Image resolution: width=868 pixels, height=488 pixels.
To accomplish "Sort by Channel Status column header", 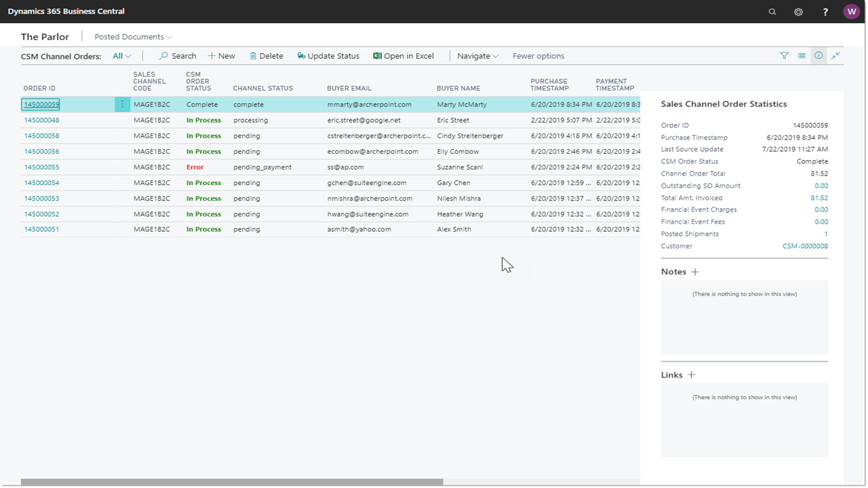I will point(263,88).
